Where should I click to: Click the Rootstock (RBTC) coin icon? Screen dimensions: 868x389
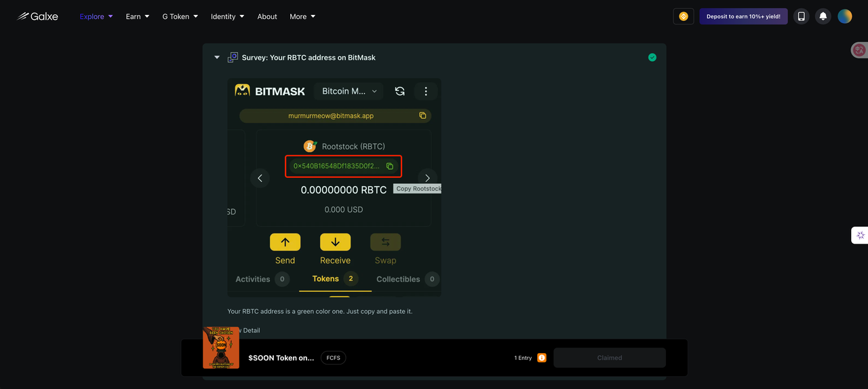[310, 146]
